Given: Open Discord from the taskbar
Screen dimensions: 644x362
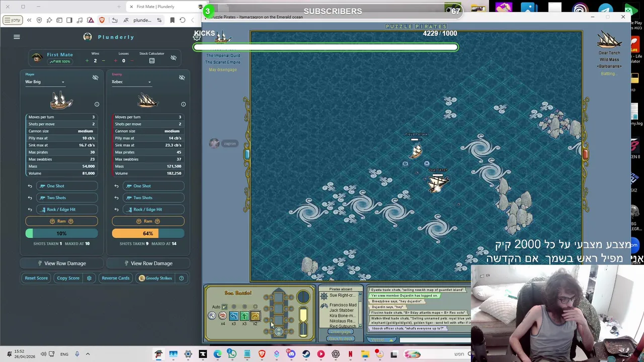Looking at the screenshot, I should point(291,354).
